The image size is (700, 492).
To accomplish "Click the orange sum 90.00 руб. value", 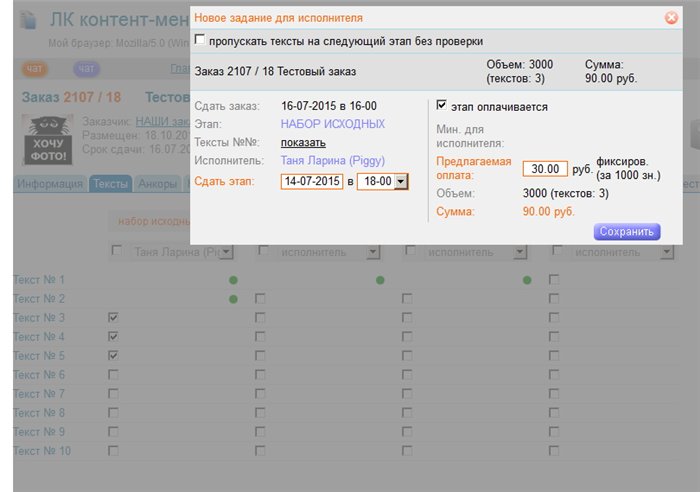I will click(x=549, y=211).
